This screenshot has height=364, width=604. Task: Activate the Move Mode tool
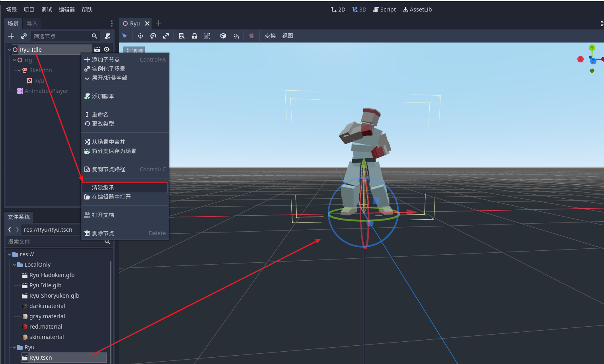(140, 36)
